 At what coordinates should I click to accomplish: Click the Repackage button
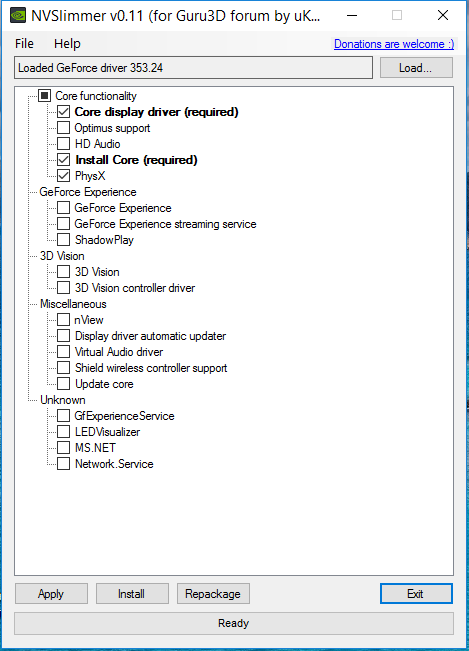(x=213, y=594)
